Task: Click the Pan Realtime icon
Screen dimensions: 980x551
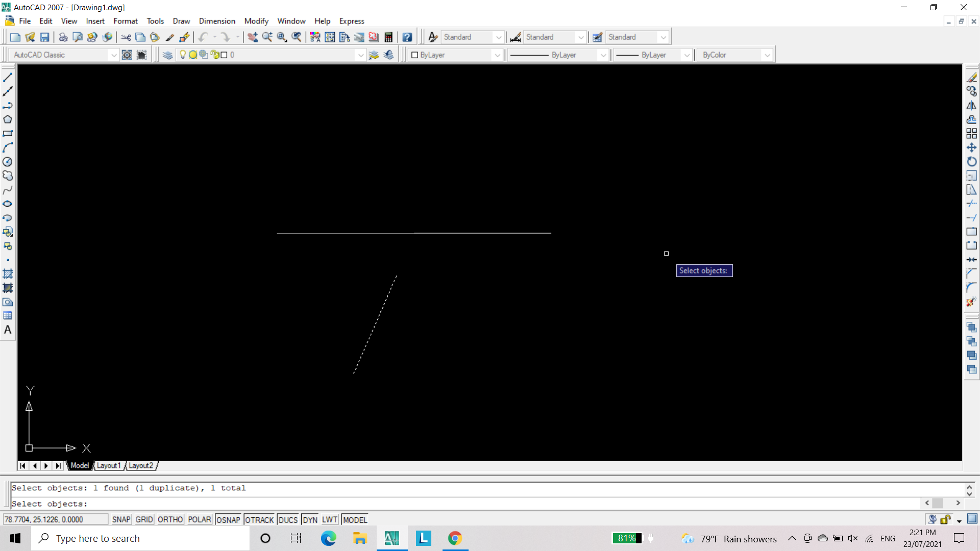Action: coord(253,37)
